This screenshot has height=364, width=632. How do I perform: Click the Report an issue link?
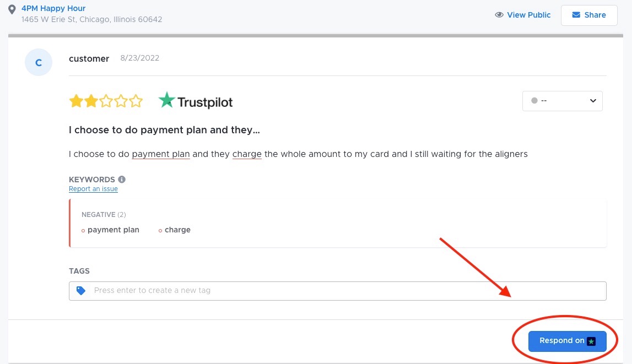click(93, 189)
